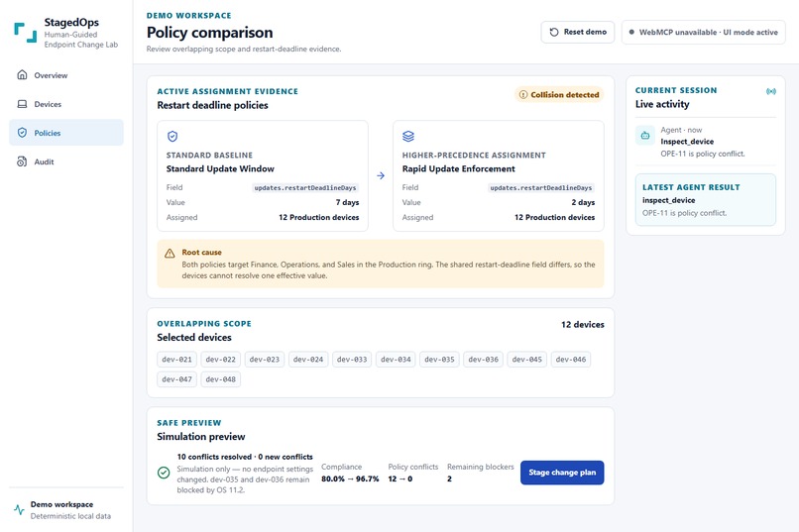Open the Overview page

tap(66, 75)
